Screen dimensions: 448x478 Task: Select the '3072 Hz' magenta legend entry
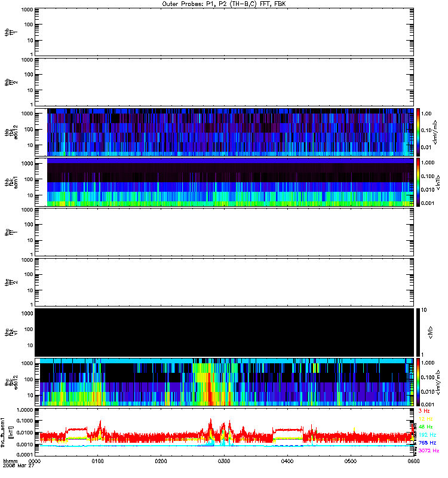428,451
